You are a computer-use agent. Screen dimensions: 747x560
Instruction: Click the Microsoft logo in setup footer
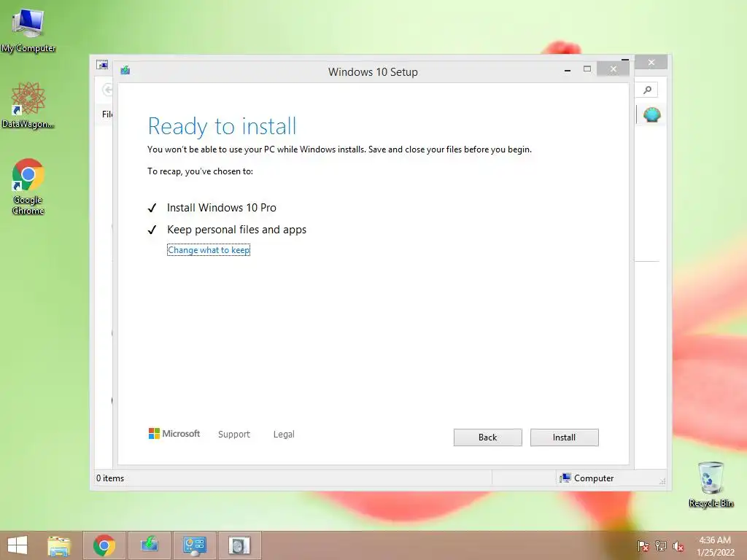[174, 433]
